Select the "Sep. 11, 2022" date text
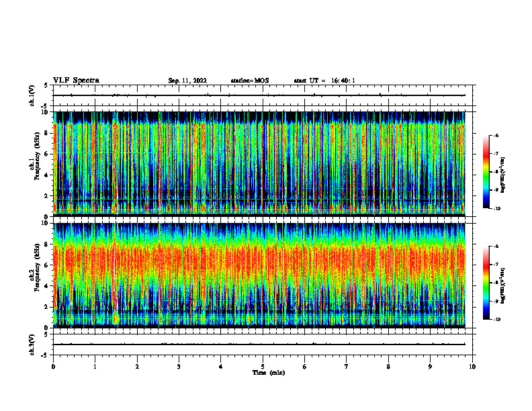 (187, 81)
